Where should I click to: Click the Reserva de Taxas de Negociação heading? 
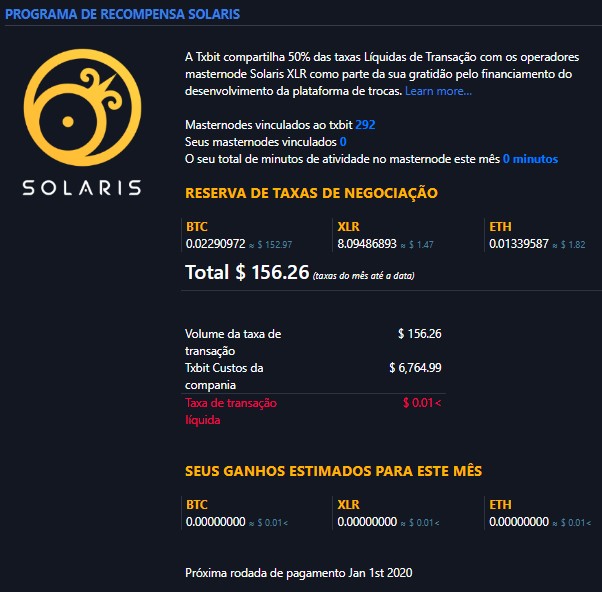[311, 193]
